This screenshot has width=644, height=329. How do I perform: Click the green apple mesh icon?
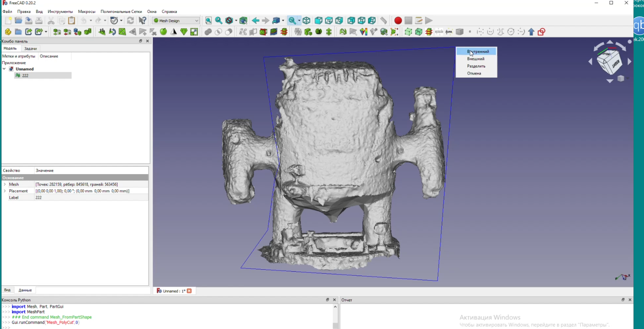[x=163, y=32]
